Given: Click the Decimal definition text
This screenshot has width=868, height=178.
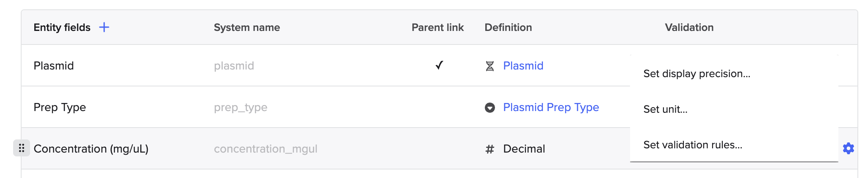Looking at the screenshot, I should pos(524,149).
